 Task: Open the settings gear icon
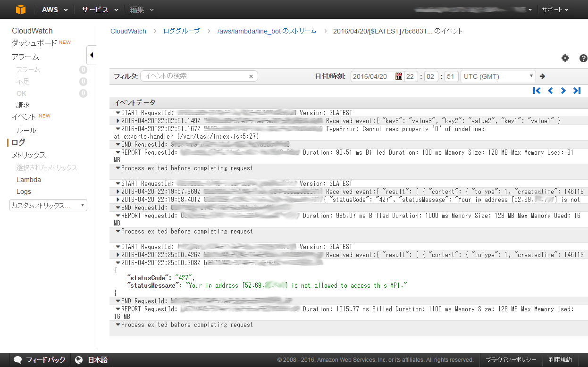tap(565, 58)
